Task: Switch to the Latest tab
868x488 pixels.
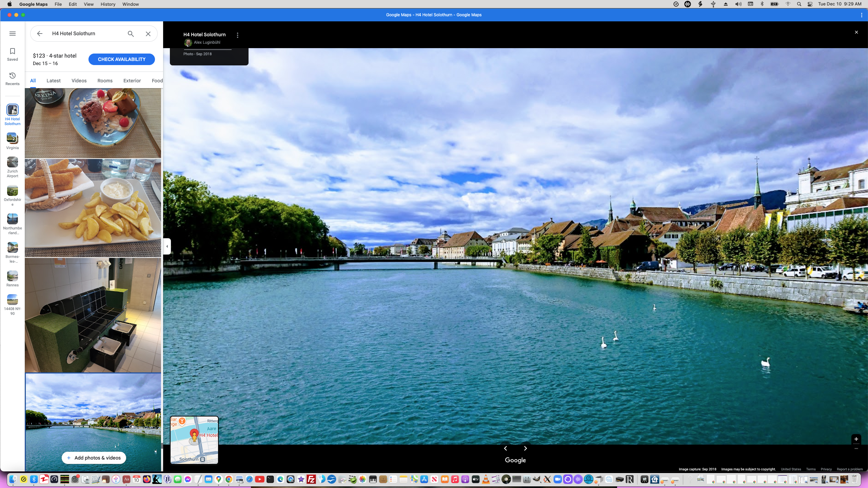Action: click(54, 81)
